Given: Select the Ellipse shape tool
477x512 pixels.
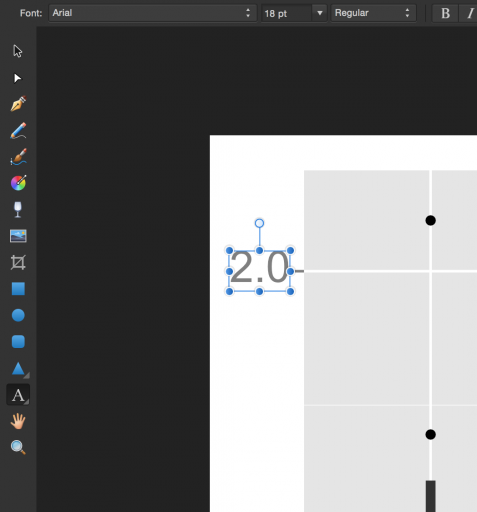Looking at the screenshot, I should (x=18, y=315).
